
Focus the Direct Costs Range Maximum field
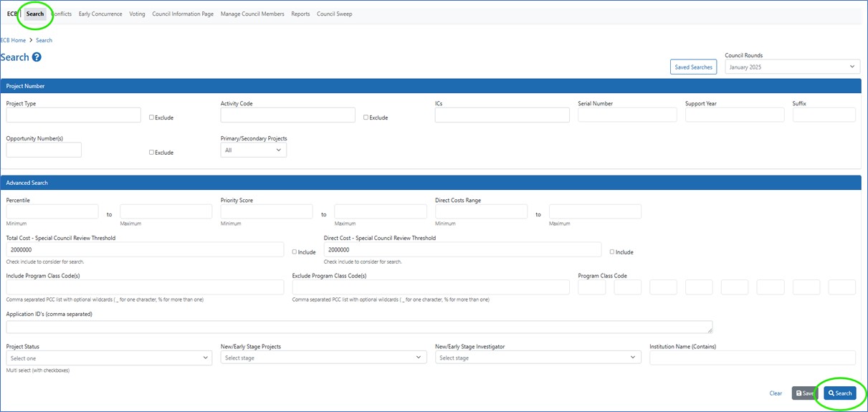pos(595,211)
